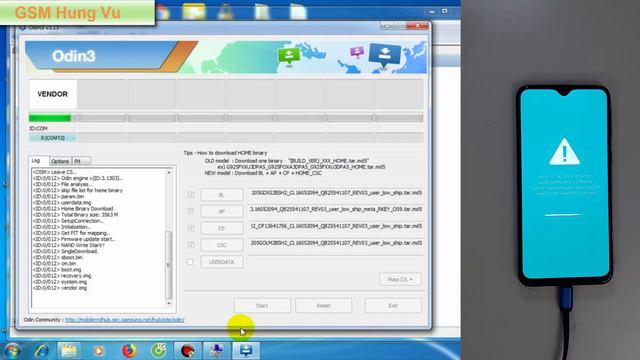Click the large blue download icon in banner
Viewport: 640px width, 360px height.
click(384, 54)
